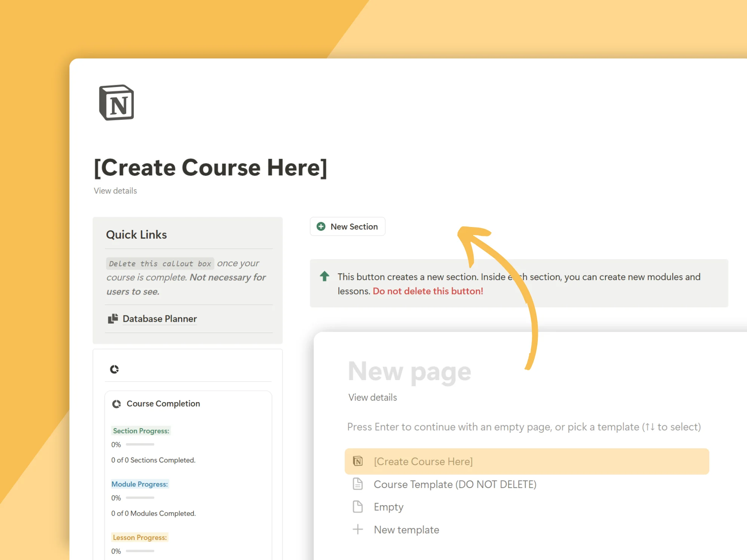
Task: Select the [Create Course Here] template option
Action: [x=423, y=461]
